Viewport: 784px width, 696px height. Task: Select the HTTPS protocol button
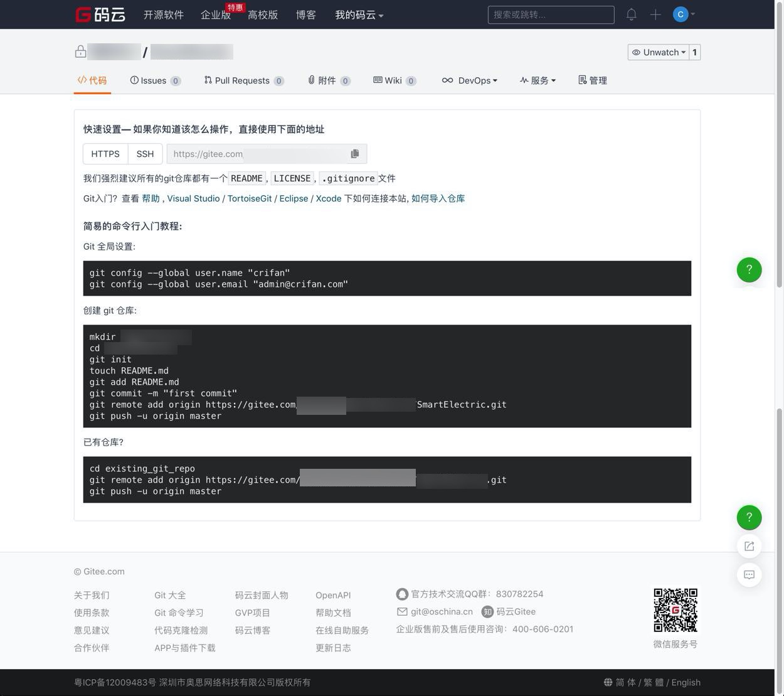click(x=105, y=154)
